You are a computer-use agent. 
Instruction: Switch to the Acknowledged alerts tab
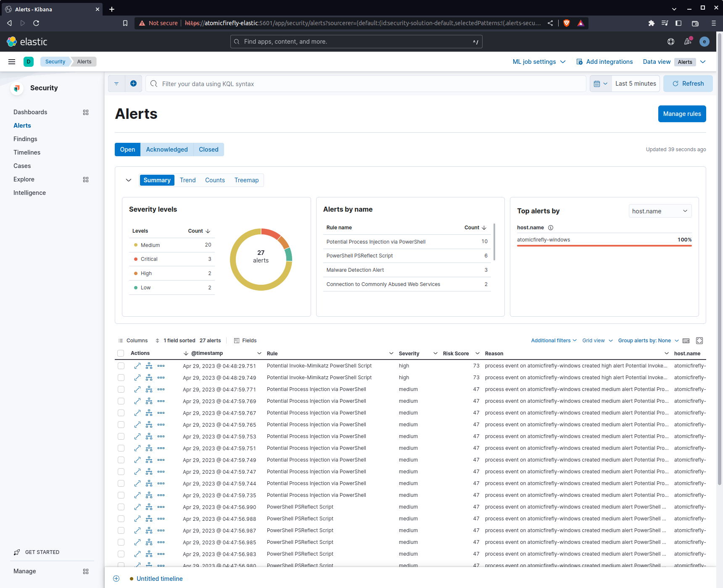[x=167, y=150]
